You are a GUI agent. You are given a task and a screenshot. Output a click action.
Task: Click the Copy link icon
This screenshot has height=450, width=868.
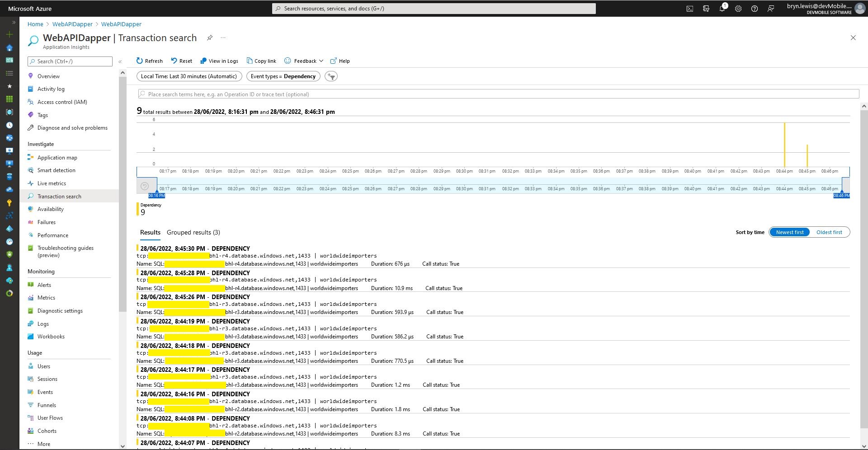250,61
